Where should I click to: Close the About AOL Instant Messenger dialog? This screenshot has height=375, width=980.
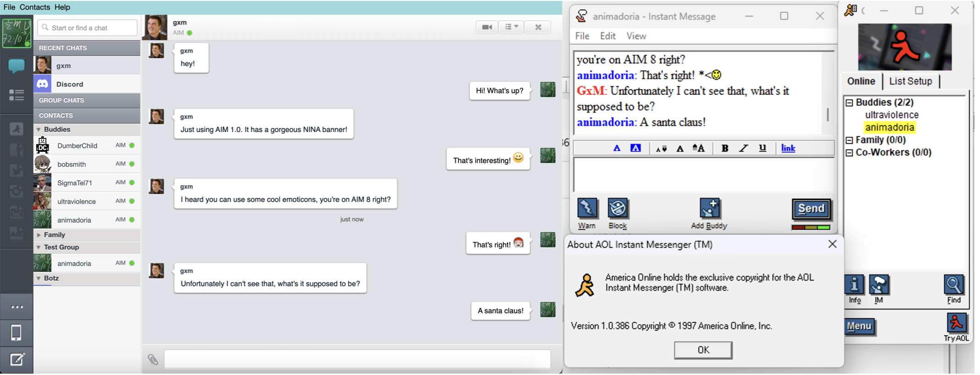(832, 244)
